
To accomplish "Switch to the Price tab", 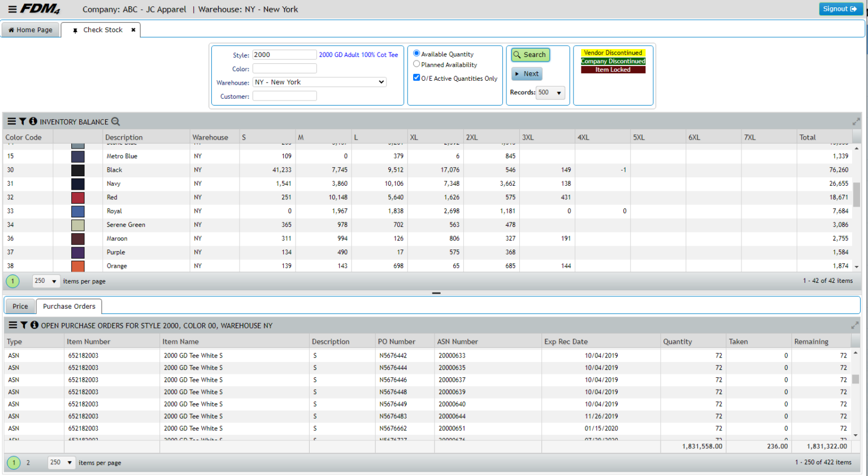I will tap(20, 306).
